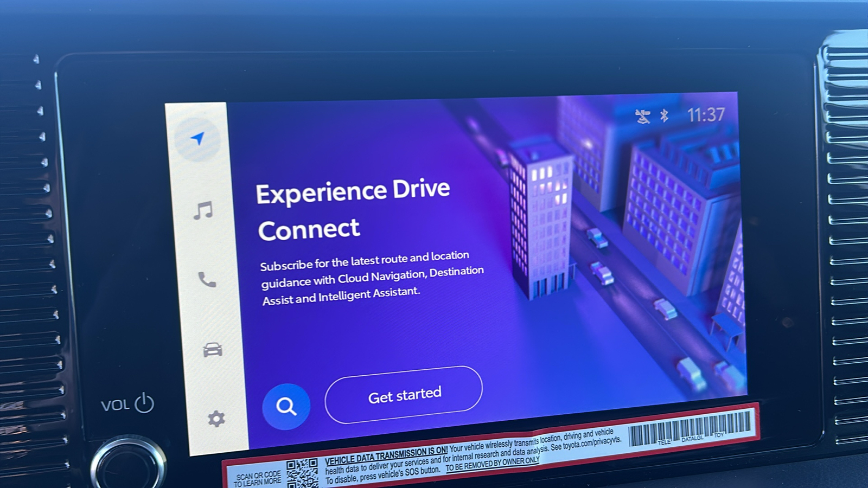Open the Navigation arrow icon in sidebar
The width and height of the screenshot is (868, 488).
point(198,139)
